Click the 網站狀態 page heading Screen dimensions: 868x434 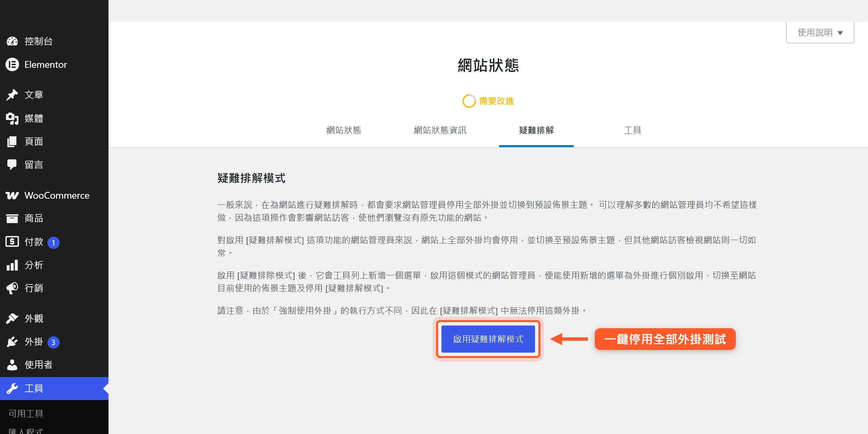(x=488, y=65)
